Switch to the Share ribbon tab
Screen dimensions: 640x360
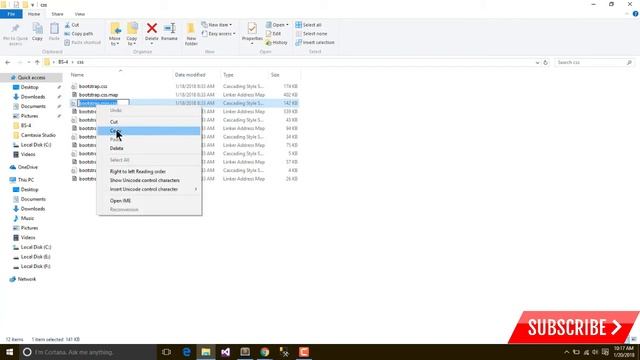57,14
